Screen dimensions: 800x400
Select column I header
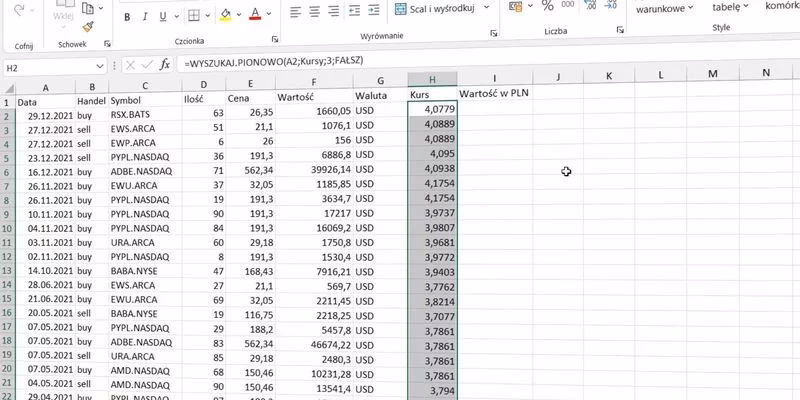click(x=495, y=78)
